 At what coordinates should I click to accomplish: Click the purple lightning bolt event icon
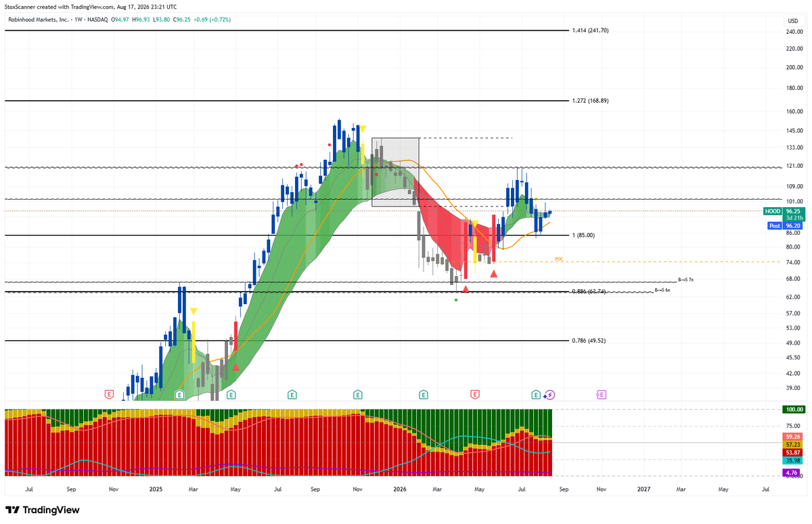(x=549, y=394)
